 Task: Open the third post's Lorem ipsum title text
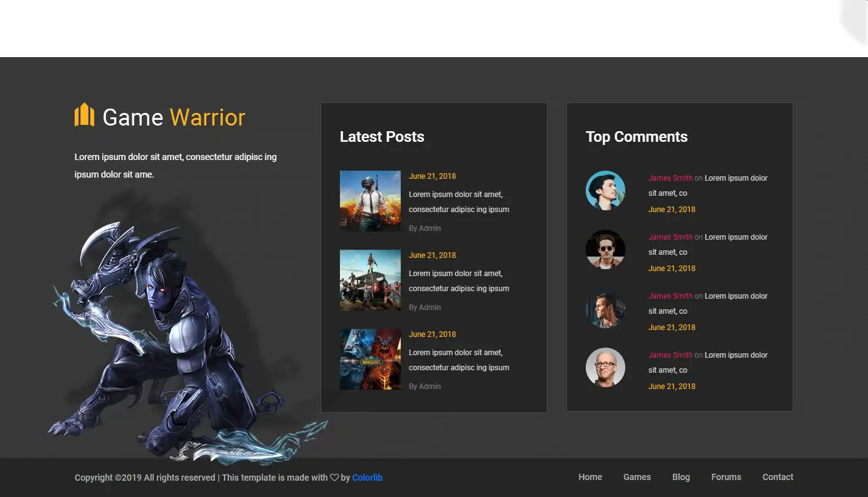coord(459,360)
